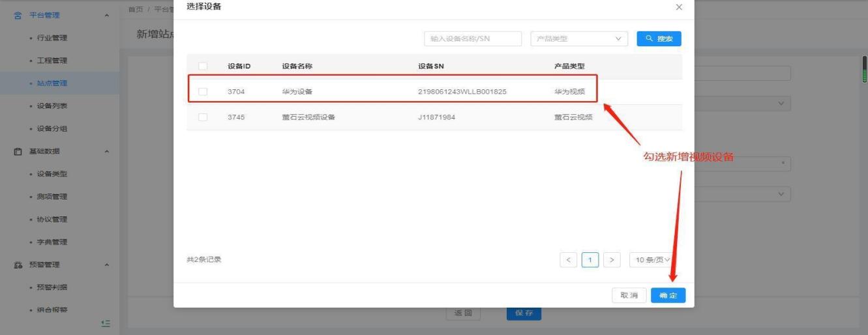Open 设备列表 in the sidebar
The image size is (868, 335).
click(x=52, y=106)
